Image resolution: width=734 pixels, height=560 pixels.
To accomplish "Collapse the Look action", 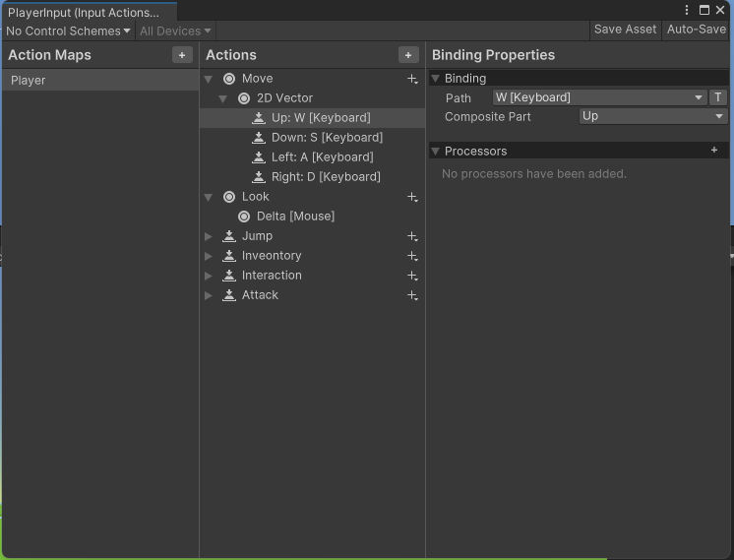I will pos(209,197).
